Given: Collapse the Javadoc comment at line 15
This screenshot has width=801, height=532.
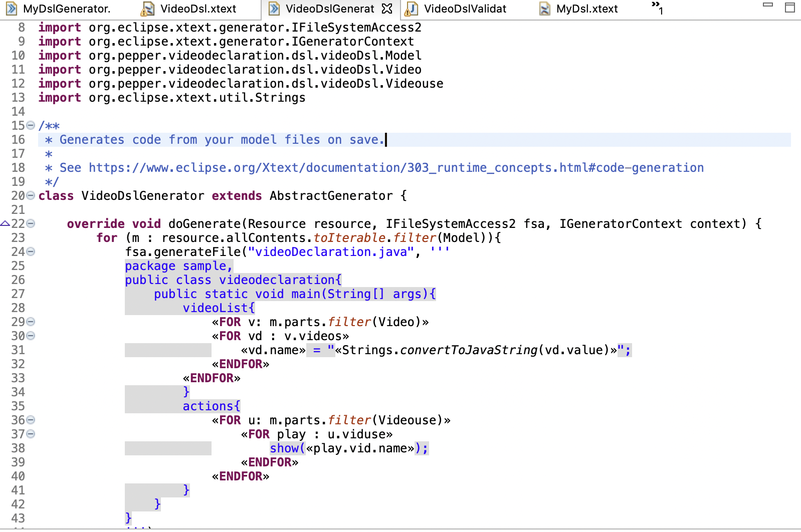Looking at the screenshot, I should click(x=31, y=125).
